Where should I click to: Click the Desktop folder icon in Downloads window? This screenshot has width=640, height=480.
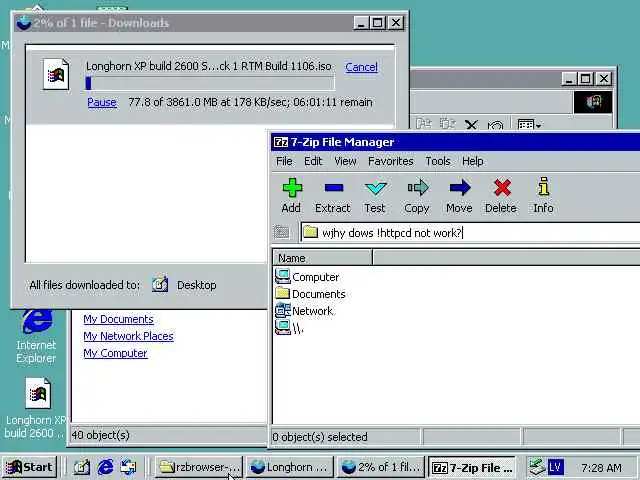tap(160, 284)
